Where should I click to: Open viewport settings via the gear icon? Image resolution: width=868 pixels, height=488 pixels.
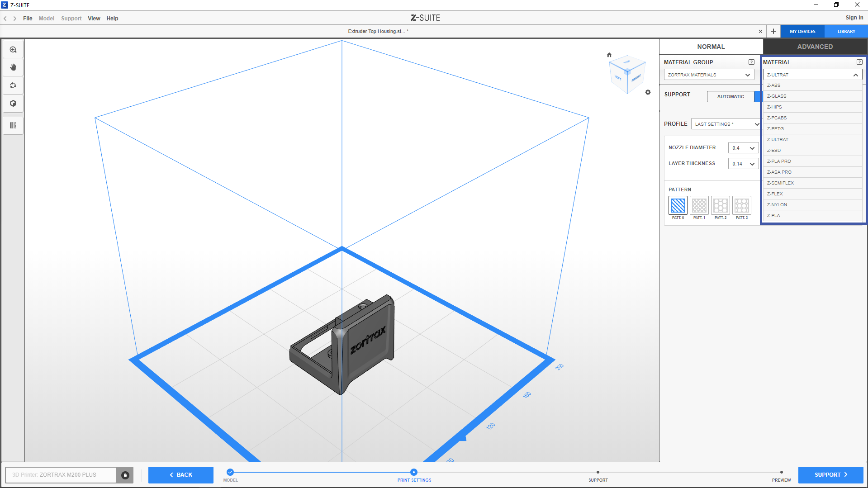click(648, 92)
